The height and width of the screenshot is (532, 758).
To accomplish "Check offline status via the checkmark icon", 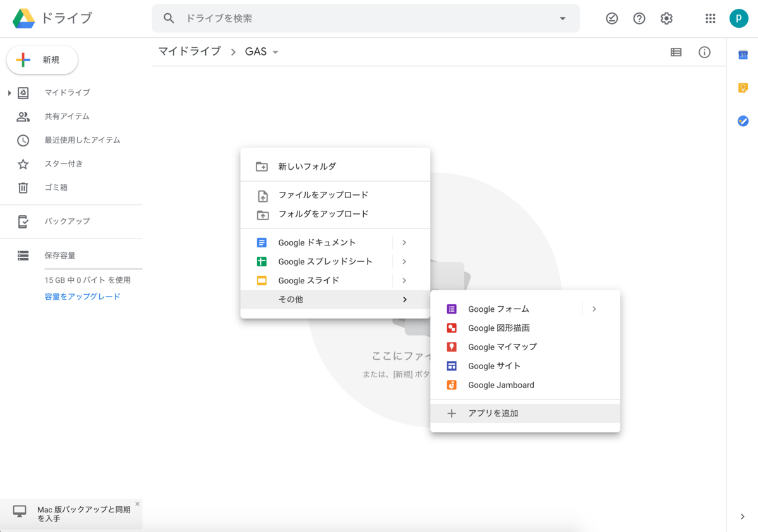I will (x=611, y=18).
